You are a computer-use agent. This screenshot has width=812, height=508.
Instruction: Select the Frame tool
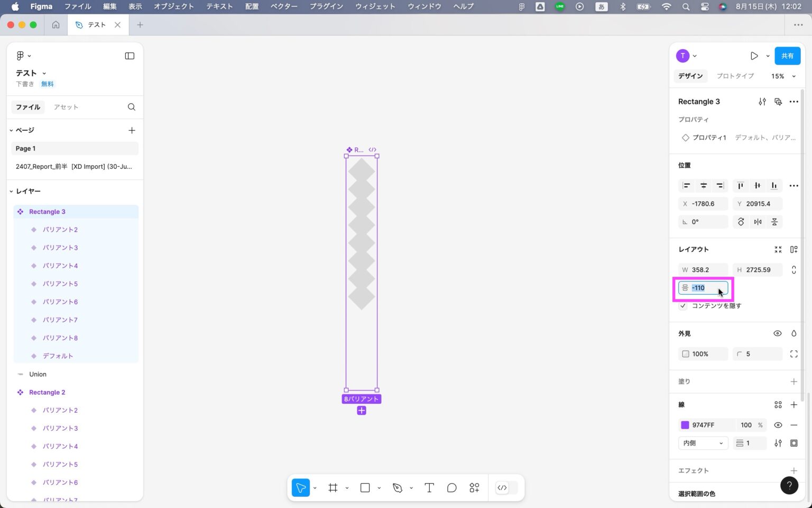(333, 487)
